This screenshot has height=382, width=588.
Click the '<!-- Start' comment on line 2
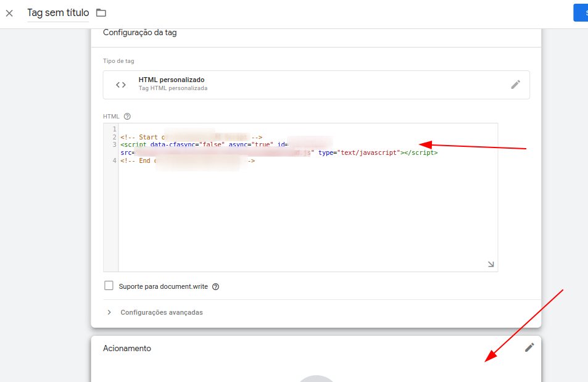[139, 137]
